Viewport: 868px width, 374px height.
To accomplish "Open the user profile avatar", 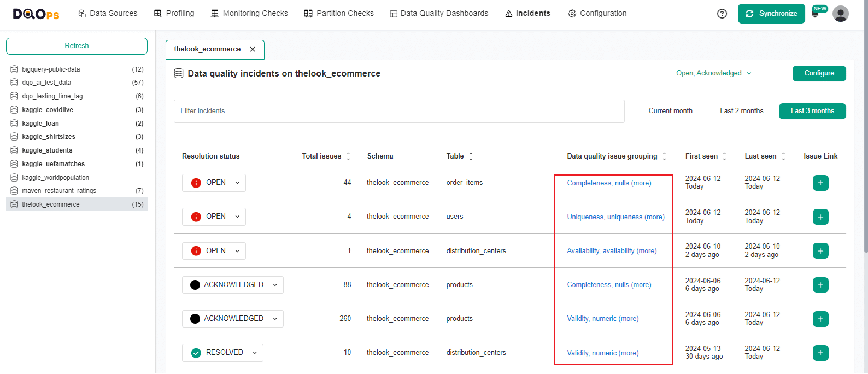I will pos(841,14).
